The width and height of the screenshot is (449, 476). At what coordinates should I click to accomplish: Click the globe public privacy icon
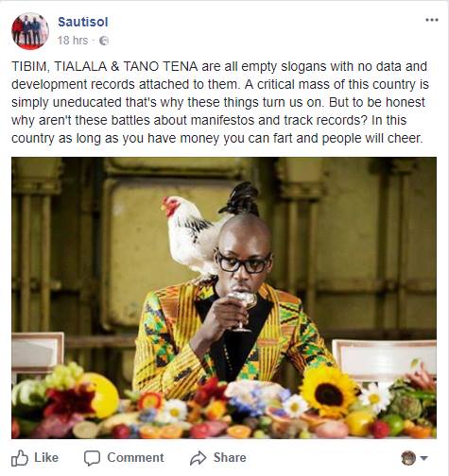coord(104,41)
